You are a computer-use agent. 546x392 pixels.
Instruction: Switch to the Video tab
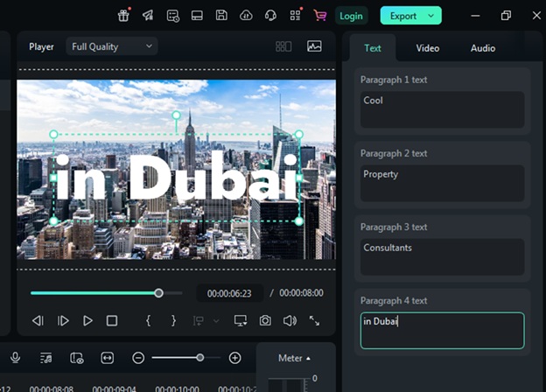point(428,48)
